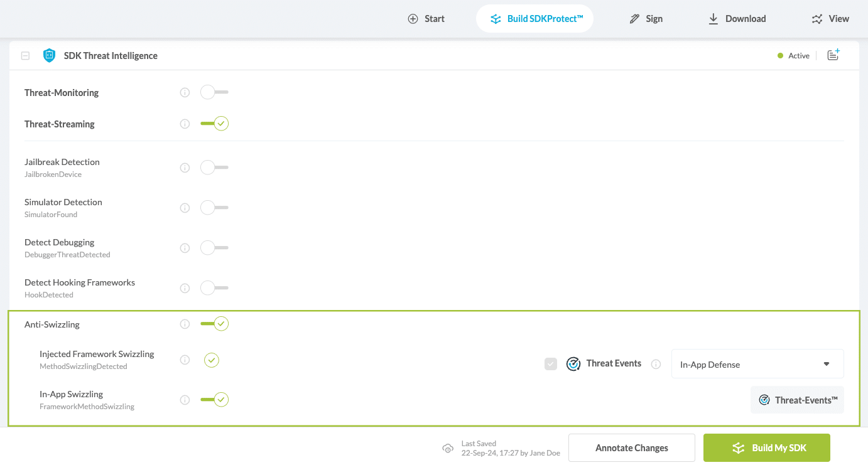
Task: Switch to the Download tab
Action: point(737,19)
